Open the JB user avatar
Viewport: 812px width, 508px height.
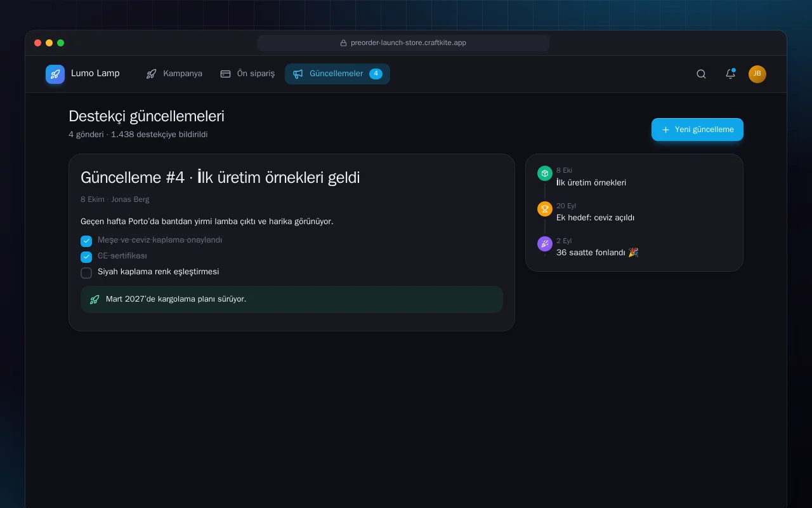[x=757, y=74]
